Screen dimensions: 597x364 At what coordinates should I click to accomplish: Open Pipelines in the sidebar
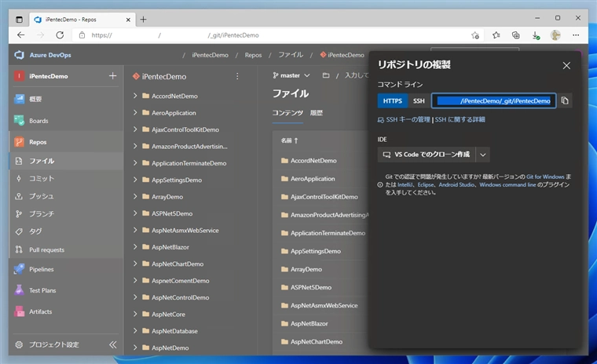coord(41,269)
